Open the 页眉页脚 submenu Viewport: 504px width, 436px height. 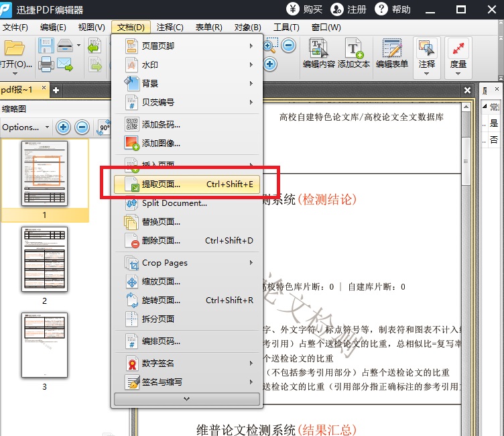click(187, 46)
